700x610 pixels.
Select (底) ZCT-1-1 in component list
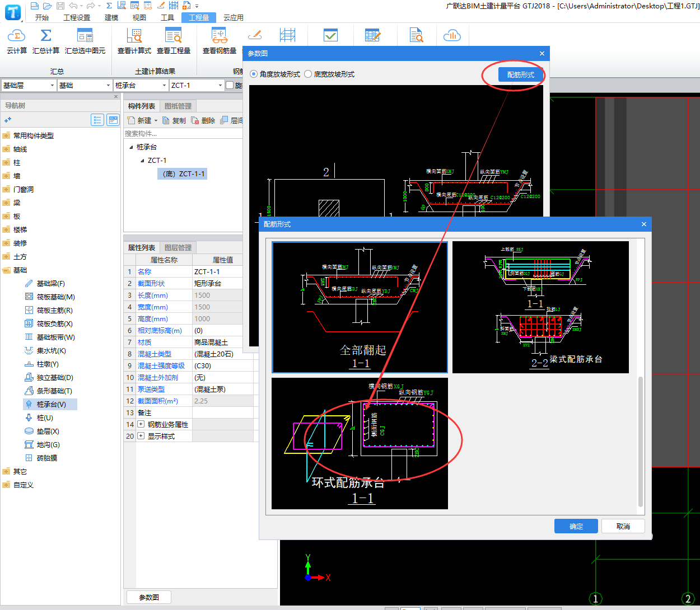pyautogui.click(x=183, y=174)
